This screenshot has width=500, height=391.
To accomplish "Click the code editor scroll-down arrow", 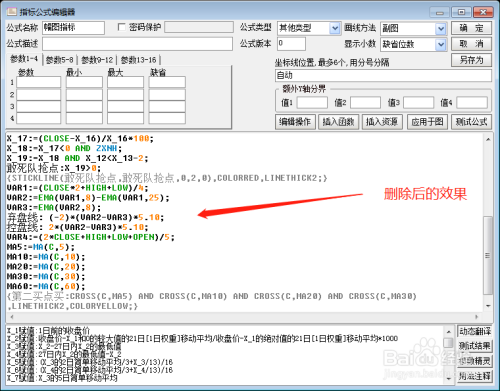I will pos(488,306).
